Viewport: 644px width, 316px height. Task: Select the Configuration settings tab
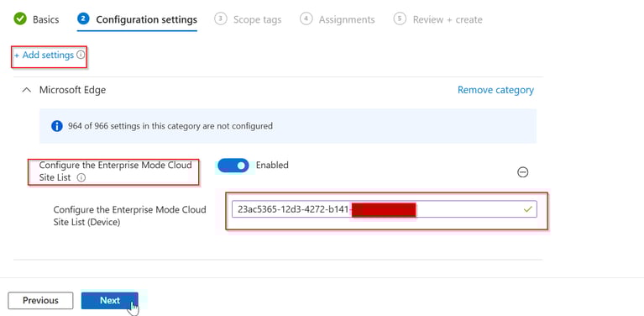click(146, 19)
